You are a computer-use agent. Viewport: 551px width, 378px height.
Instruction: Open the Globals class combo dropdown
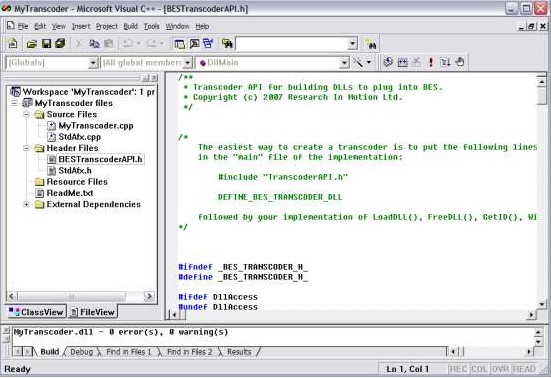[93, 63]
